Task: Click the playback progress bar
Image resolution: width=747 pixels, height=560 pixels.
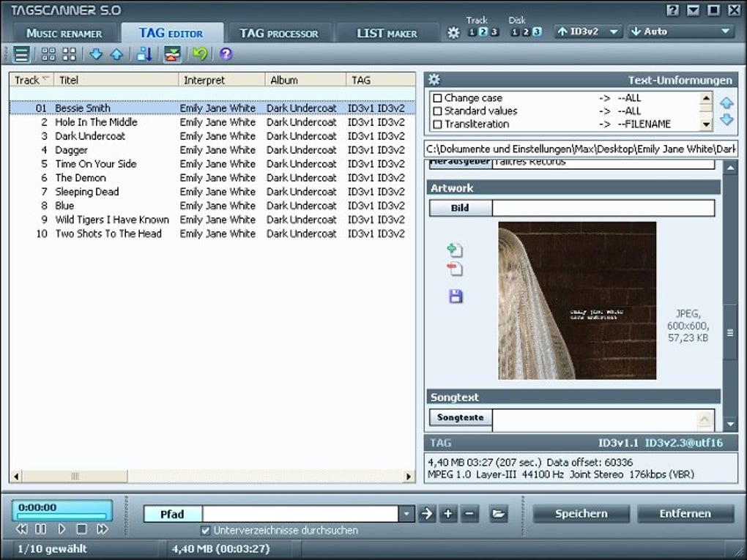Action: coord(62,515)
